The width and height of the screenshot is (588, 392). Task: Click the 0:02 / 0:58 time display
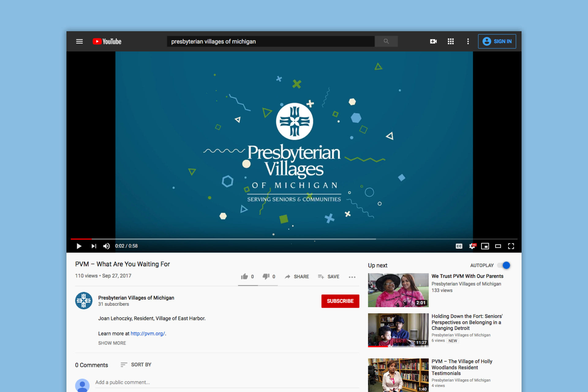[126, 246]
